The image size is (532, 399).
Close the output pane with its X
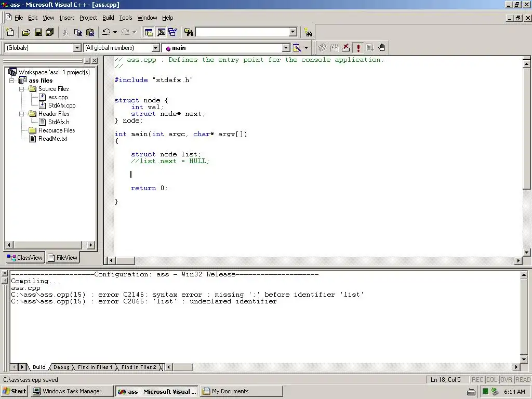point(4,273)
